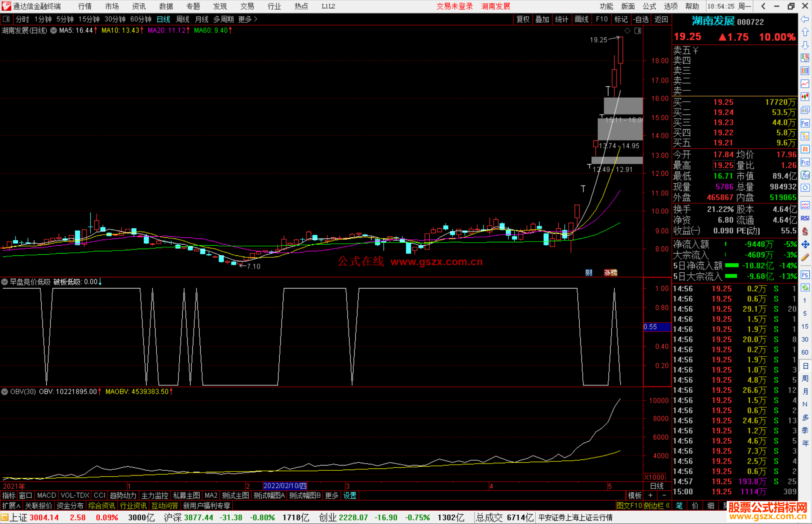Image resolution: width=812 pixels, height=524 pixels.
Task: Open the 资讯 menu
Action: pos(139,6)
